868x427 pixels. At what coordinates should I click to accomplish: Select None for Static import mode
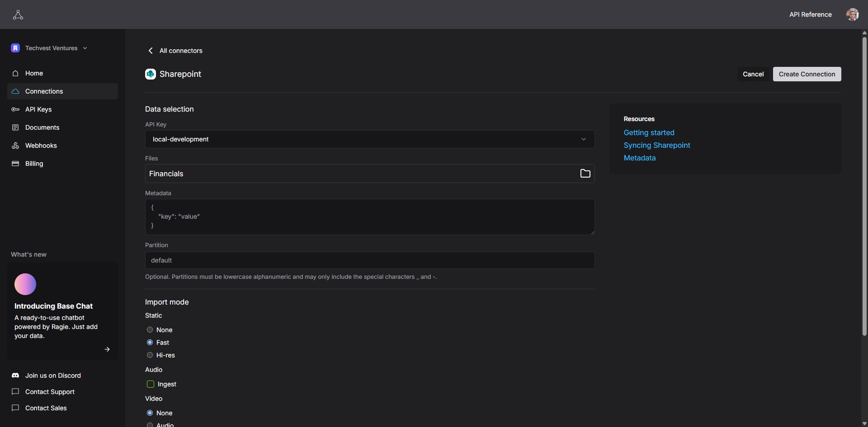point(150,330)
